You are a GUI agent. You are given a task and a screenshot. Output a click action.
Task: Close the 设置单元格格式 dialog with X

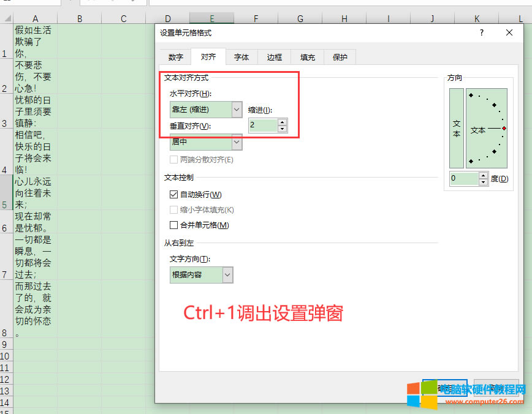click(x=510, y=32)
